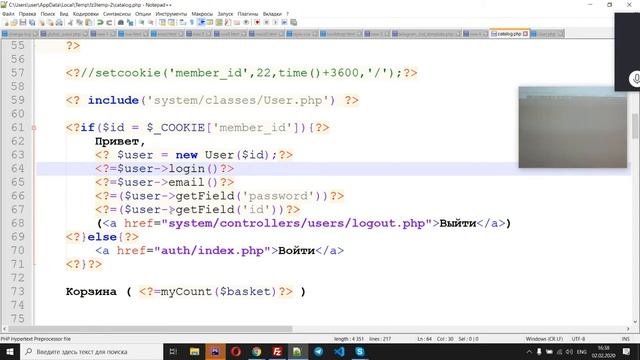Click the Find binoculars toolbar icon
The width and height of the screenshot is (640, 360).
pos(121,22)
